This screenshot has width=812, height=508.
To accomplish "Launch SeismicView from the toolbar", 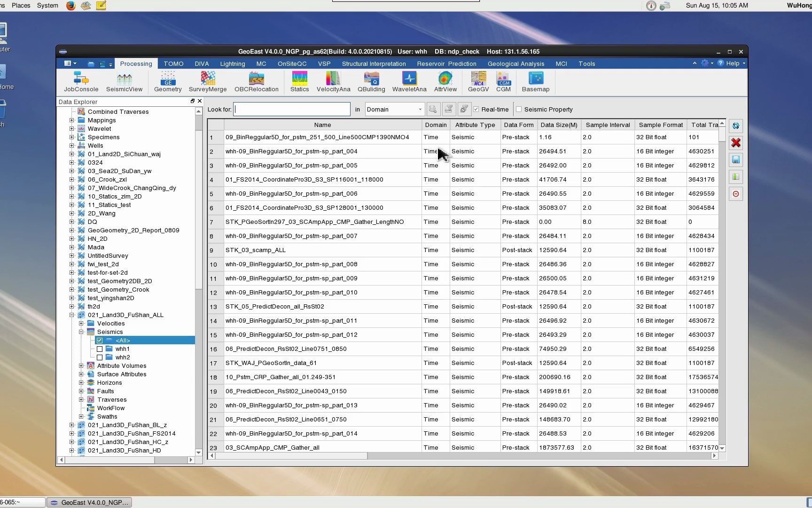I will [x=124, y=82].
